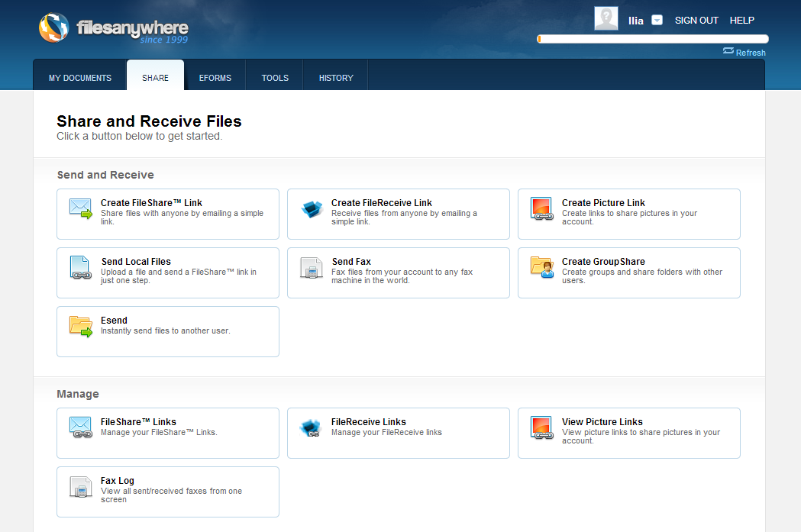Open Create Picture Link title

click(x=603, y=203)
